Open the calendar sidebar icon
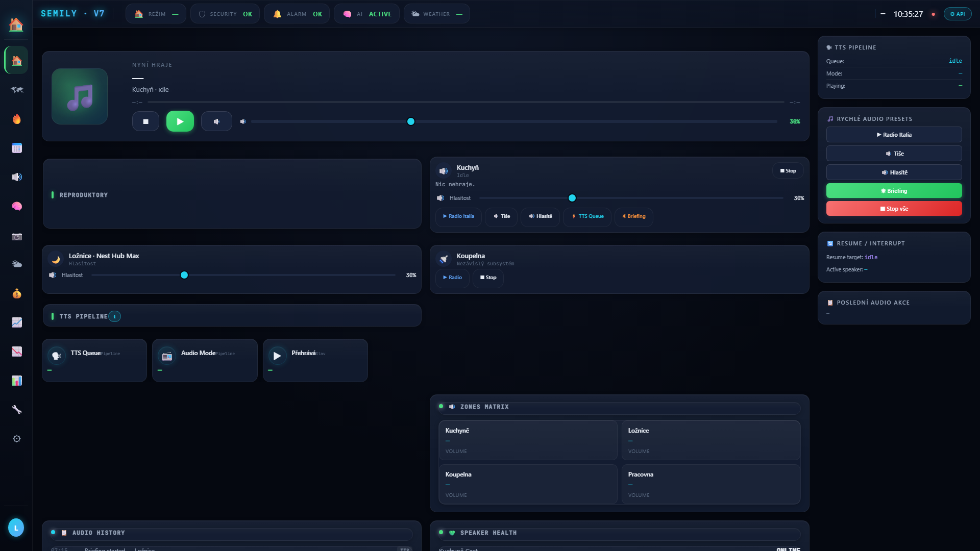Image resolution: width=980 pixels, height=551 pixels. (x=16, y=148)
